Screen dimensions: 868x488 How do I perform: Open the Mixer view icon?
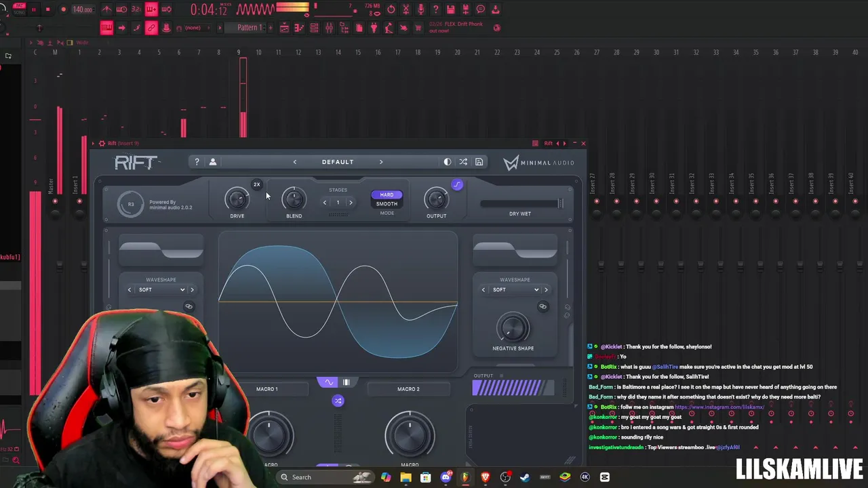coord(329,28)
